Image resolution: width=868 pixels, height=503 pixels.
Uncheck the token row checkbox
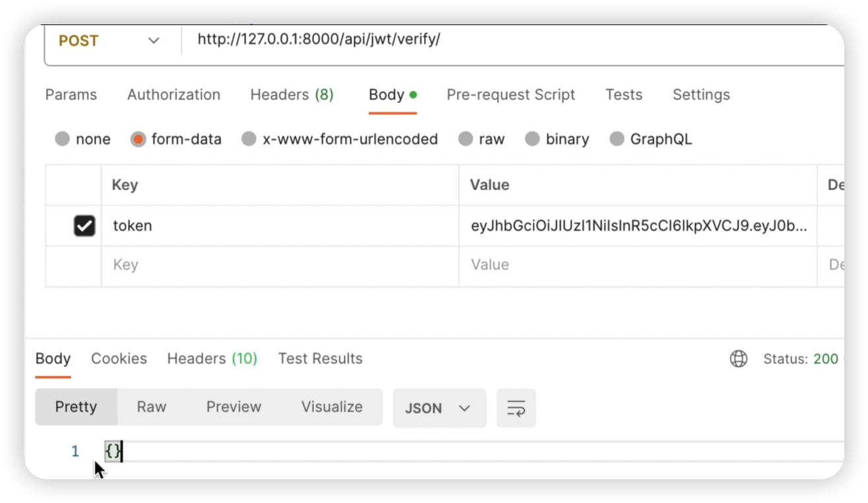[84, 226]
